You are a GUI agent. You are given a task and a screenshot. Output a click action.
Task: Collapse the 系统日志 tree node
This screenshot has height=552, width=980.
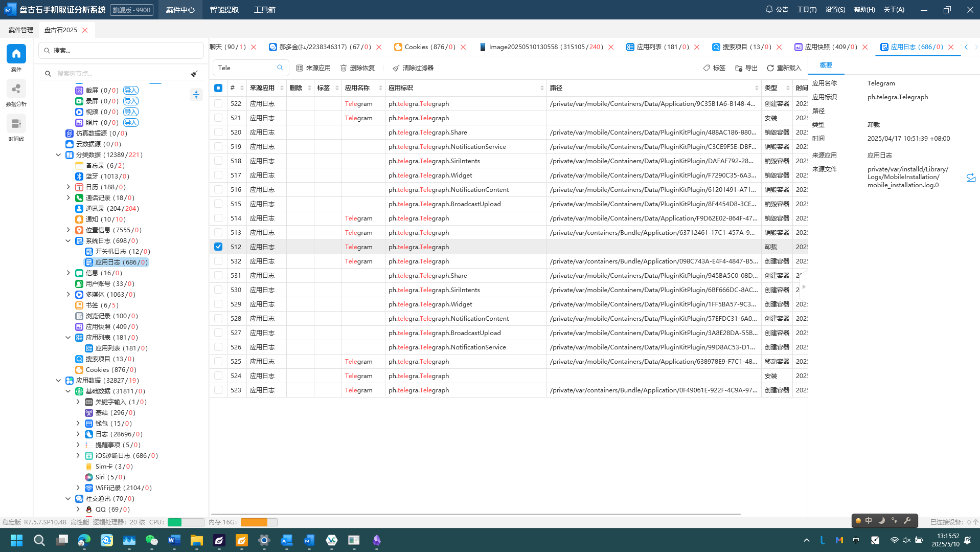(x=68, y=241)
